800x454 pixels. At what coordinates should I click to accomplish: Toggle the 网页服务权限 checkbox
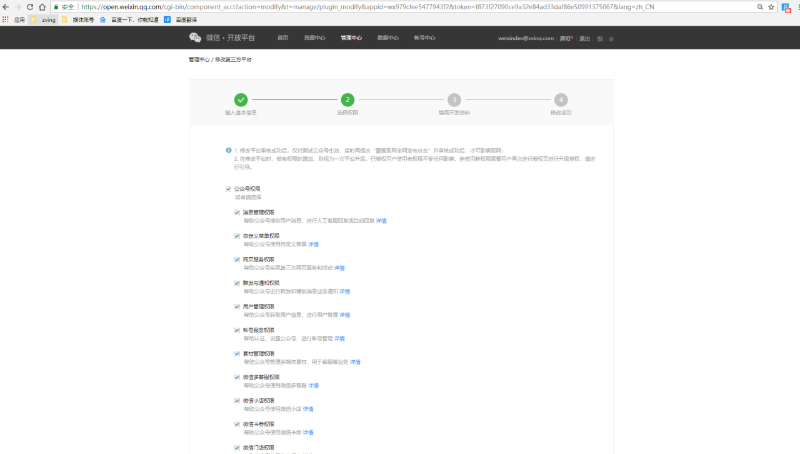click(x=237, y=259)
